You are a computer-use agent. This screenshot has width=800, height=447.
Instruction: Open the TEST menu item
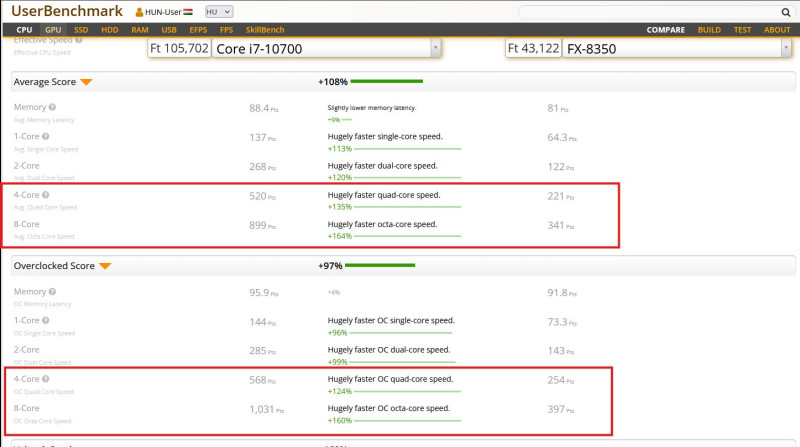click(742, 30)
